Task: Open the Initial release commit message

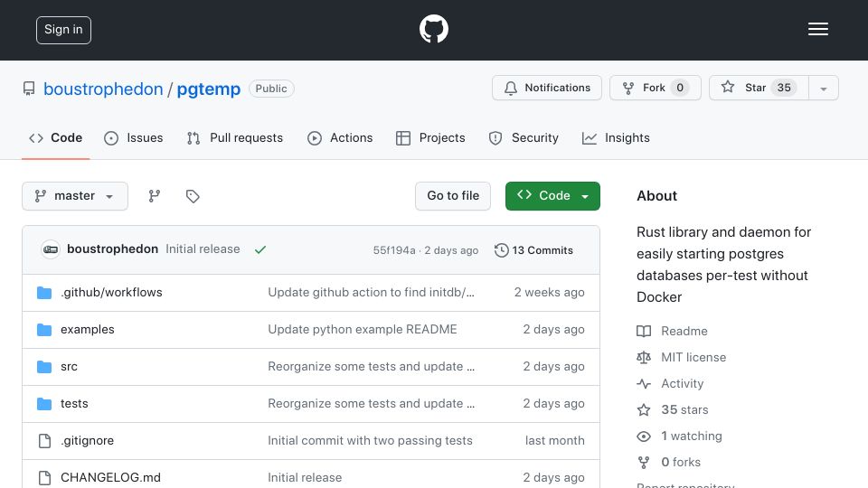Action: 203,249
